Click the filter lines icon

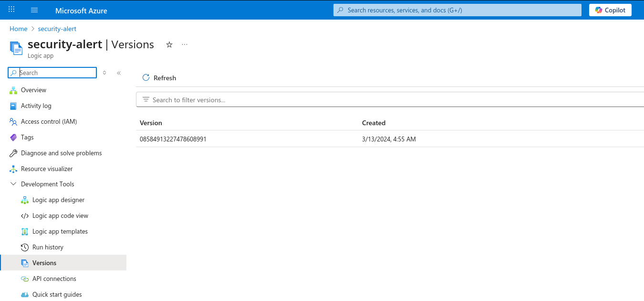click(146, 99)
